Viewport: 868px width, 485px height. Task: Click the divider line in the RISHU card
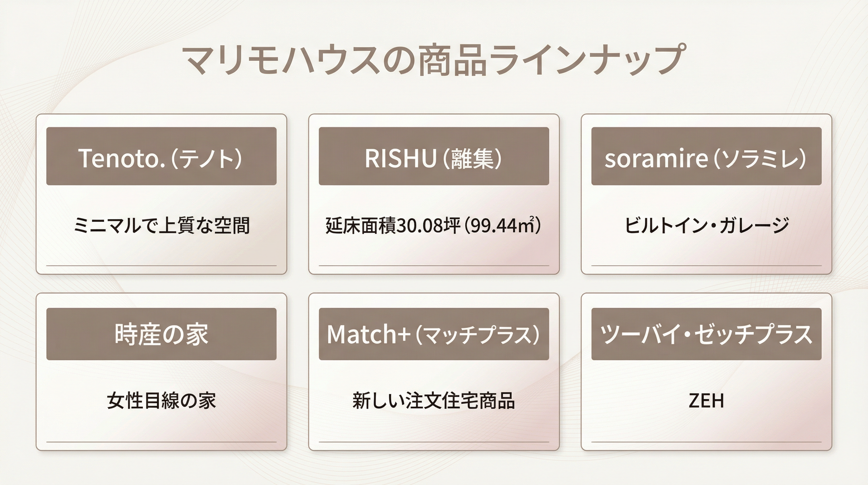[434, 266]
